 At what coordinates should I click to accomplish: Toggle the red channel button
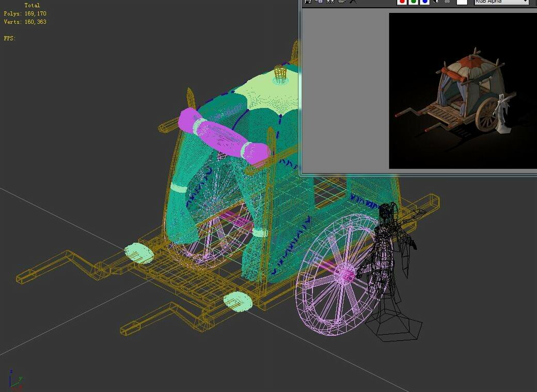pos(402,2)
